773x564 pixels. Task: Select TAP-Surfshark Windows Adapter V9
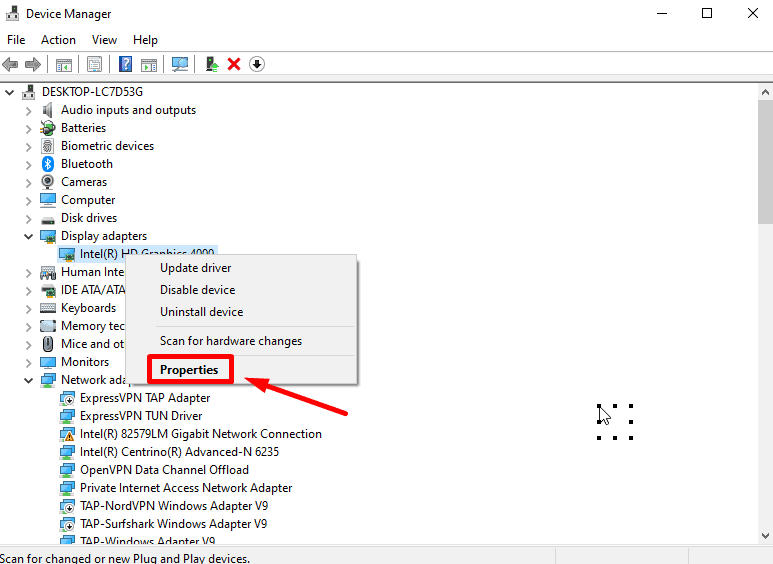click(x=174, y=524)
